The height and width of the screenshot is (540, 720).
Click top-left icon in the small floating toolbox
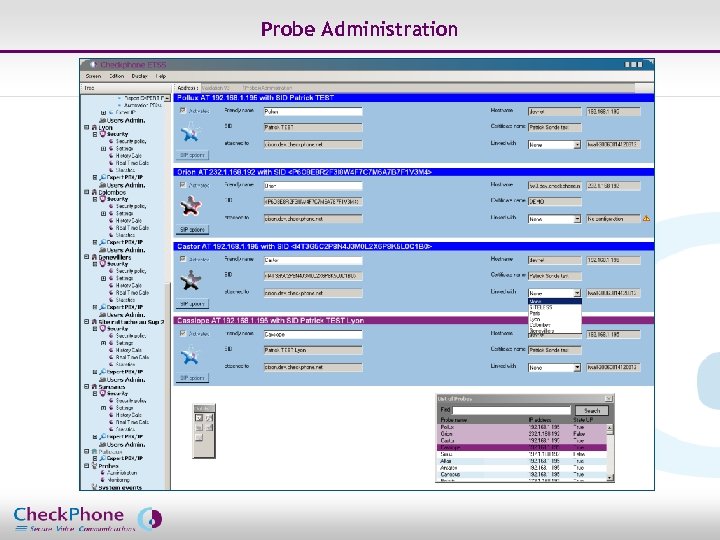(199, 418)
